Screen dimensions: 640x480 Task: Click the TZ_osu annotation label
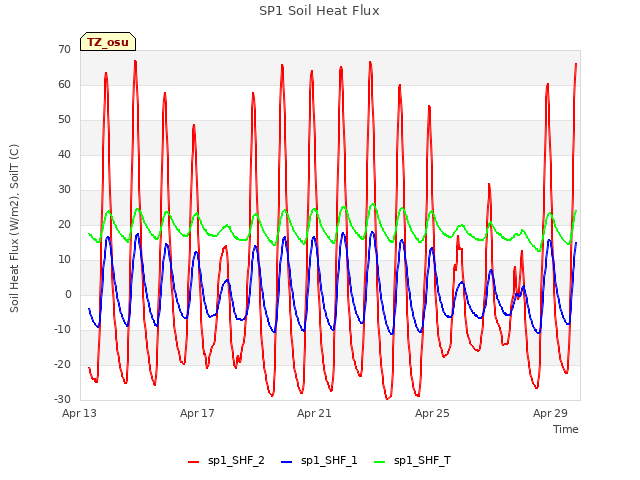coord(108,42)
